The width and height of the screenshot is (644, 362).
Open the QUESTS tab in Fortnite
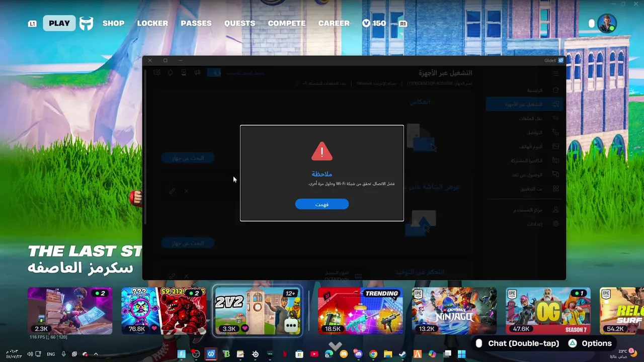pos(239,23)
